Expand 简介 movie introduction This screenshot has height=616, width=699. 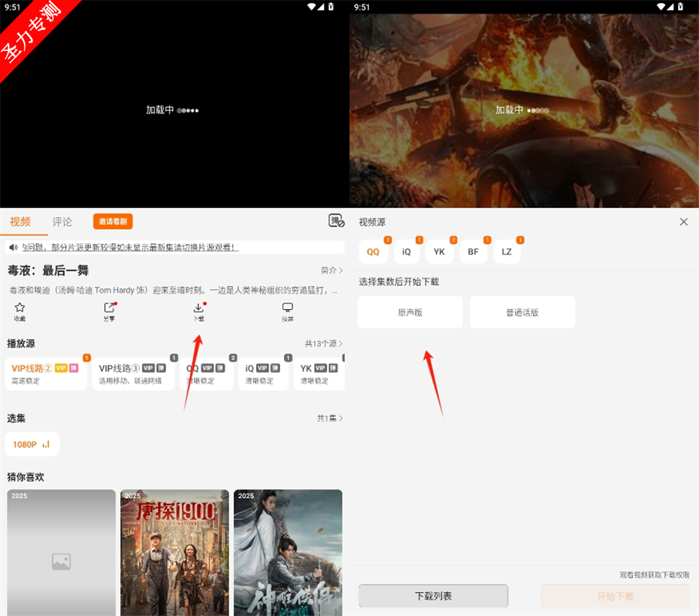[x=332, y=271]
